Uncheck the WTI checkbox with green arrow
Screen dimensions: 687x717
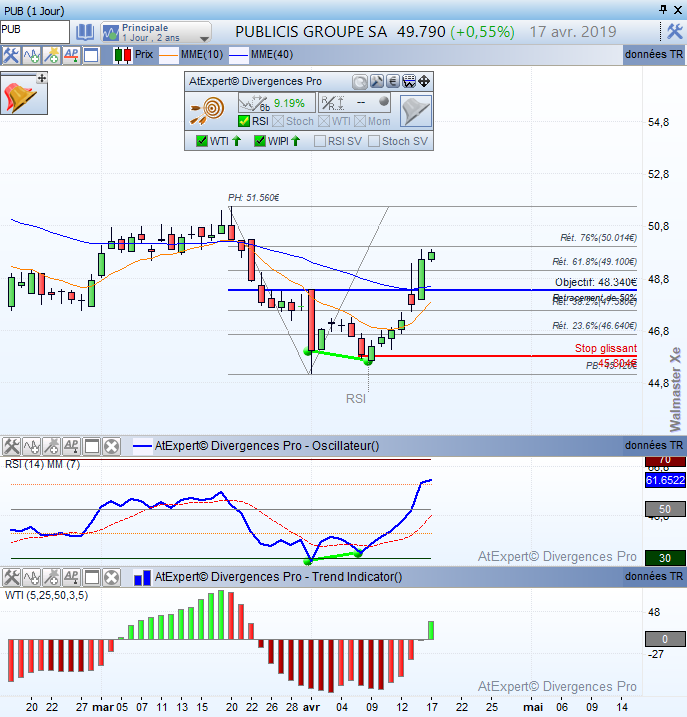point(201,141)
